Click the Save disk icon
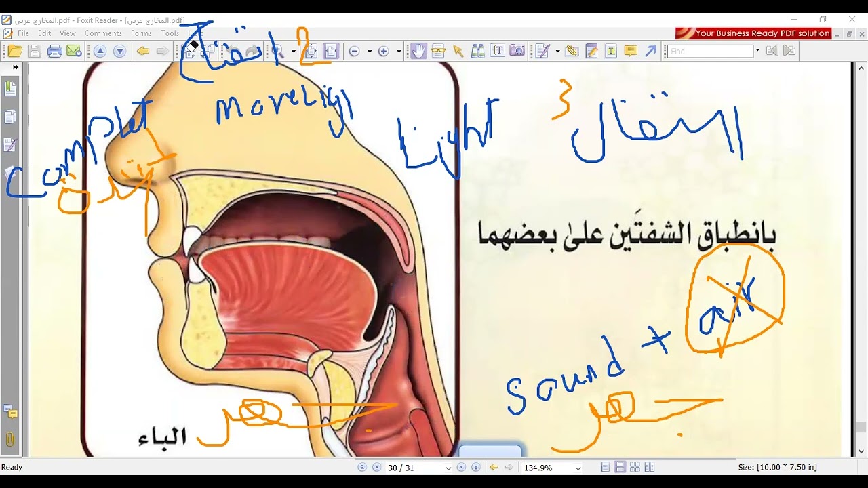 tap(35, 51)
